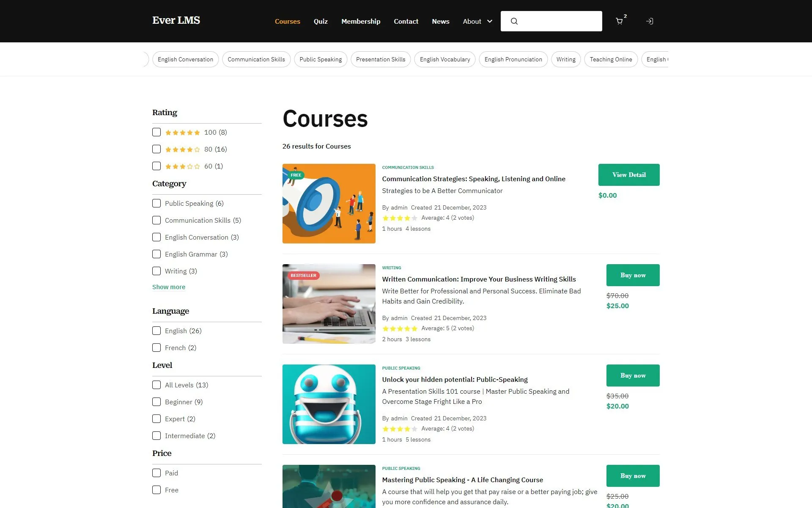Image resolution: width=812 pixels, height=508 pixels.
Task: Open the Quiz menu item
Action: tap(321, 21)
